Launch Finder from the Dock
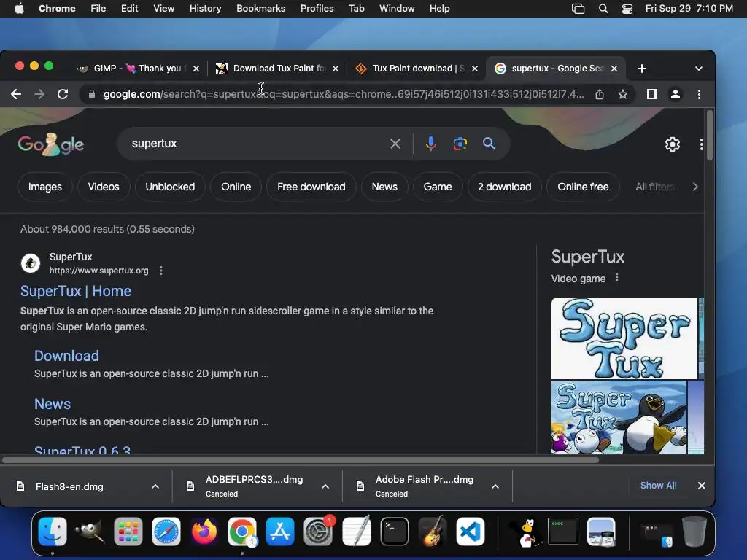Screen dimensions: 747x560 [53, 532]
